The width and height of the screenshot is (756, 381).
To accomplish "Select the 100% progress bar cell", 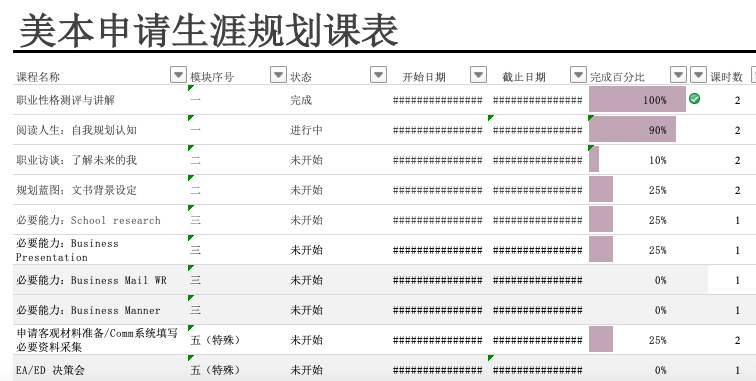I will [637, 100].
